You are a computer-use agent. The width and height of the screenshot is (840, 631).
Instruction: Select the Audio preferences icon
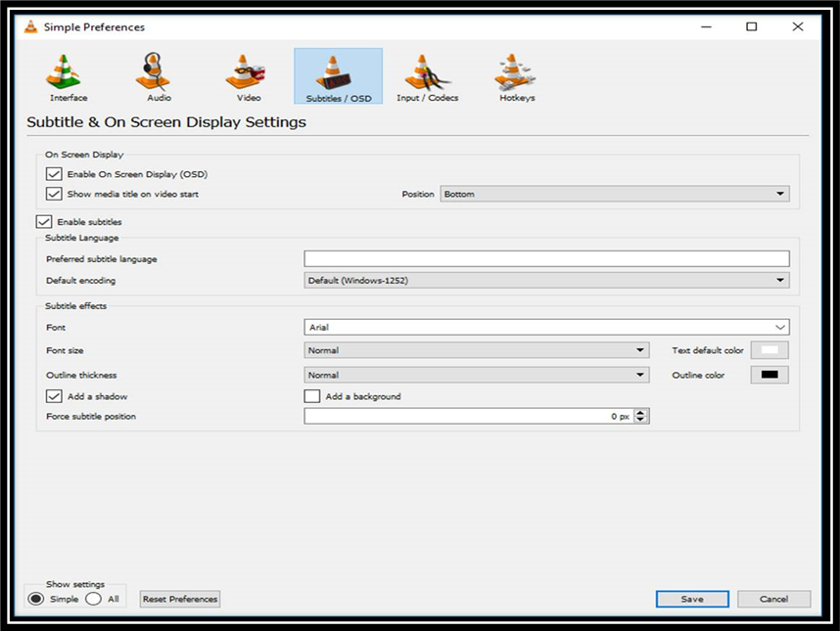tap(154, 74)
